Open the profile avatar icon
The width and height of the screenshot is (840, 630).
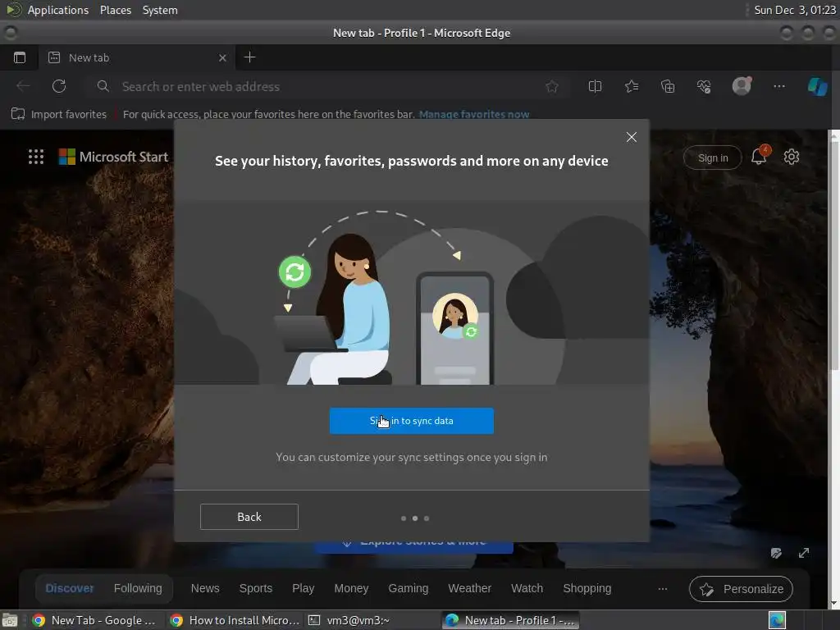[x=742, y=85]
